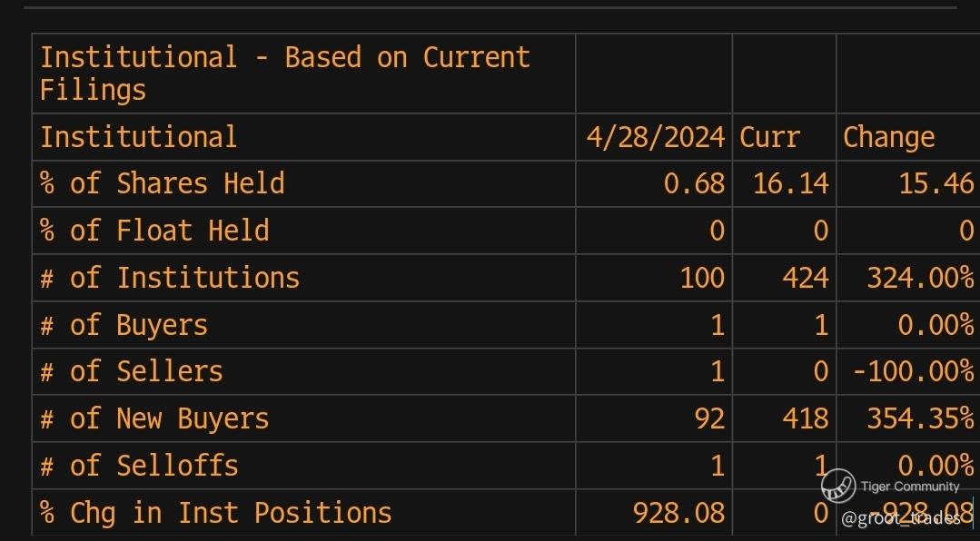Viewport: 980px width, 541px height.
Task: Click the # of Buyers row label
Action: point(124,325)
